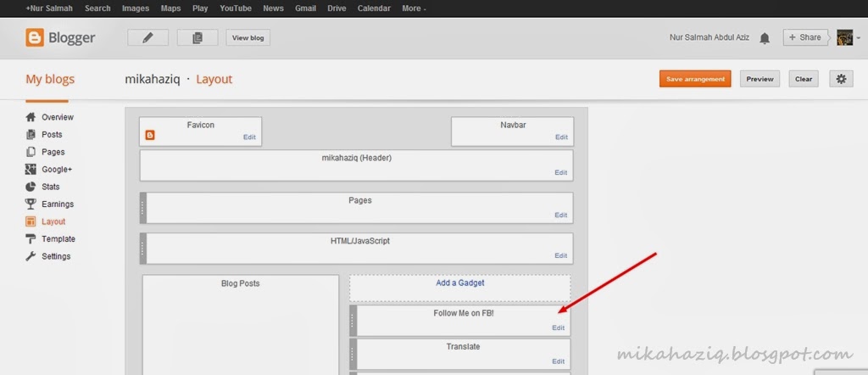Click the Preview button
This screenshot has width=868, height=375.
pos(760,79)
